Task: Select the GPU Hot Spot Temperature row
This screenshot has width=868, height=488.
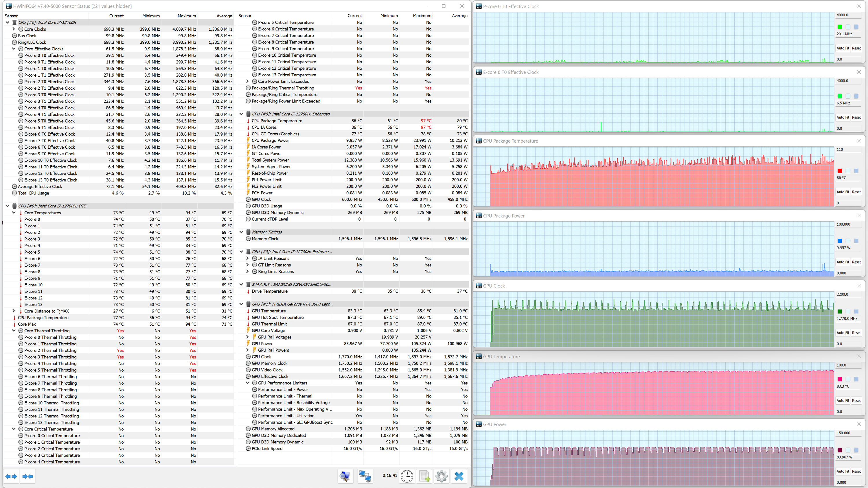Action: 277,317
